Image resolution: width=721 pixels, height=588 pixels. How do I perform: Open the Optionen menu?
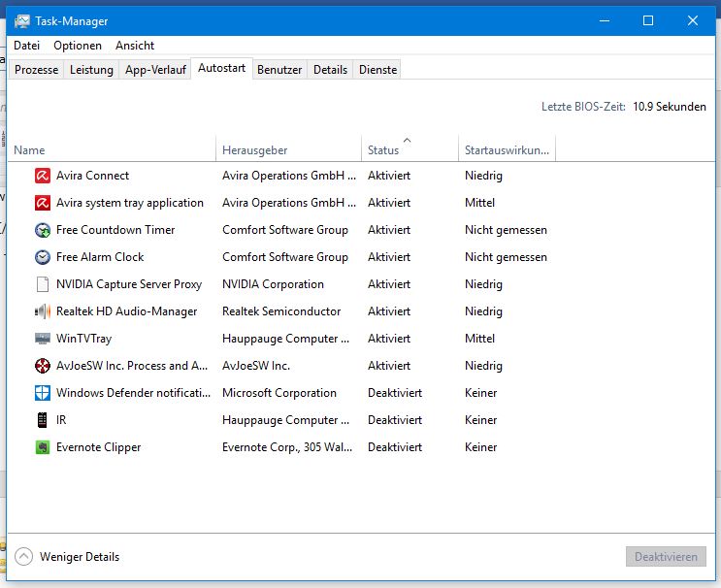(78, 46)
